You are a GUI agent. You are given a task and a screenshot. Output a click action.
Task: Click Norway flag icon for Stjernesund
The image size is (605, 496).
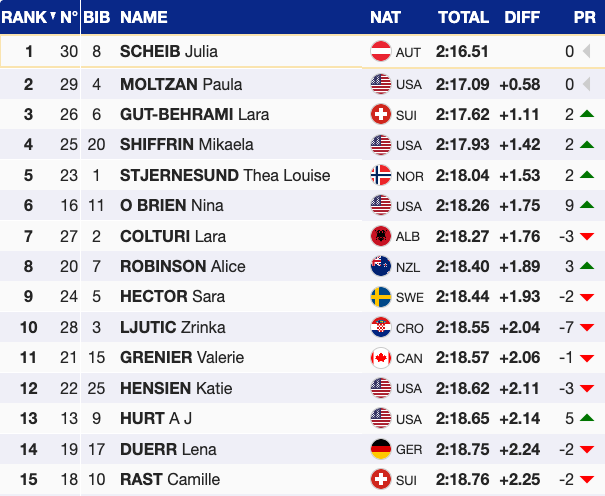click(x=380, y=175)
